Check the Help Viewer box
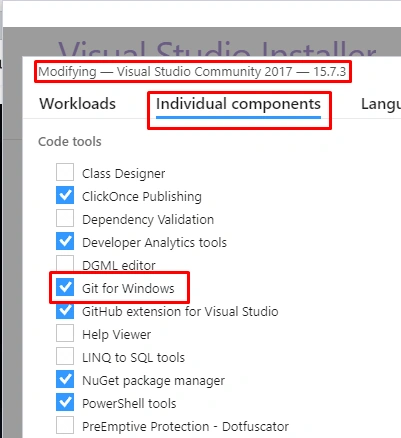 [x=65, y=333]
